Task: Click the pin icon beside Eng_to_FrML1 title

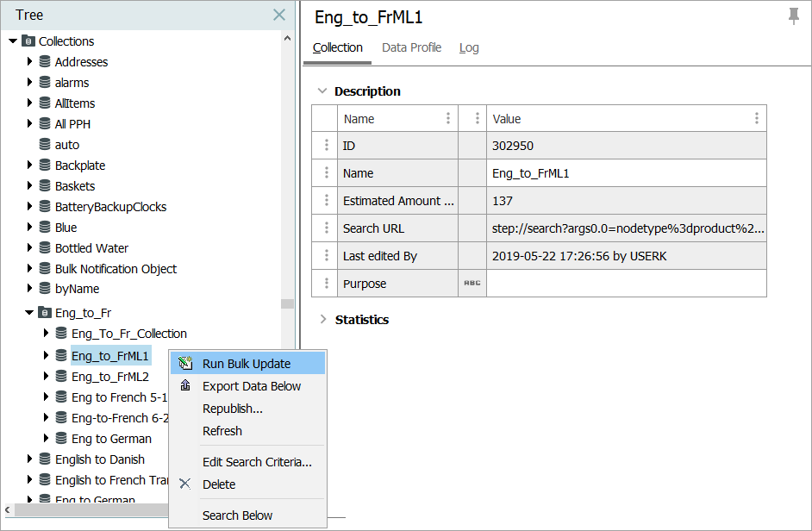Action: pos(793,16)
